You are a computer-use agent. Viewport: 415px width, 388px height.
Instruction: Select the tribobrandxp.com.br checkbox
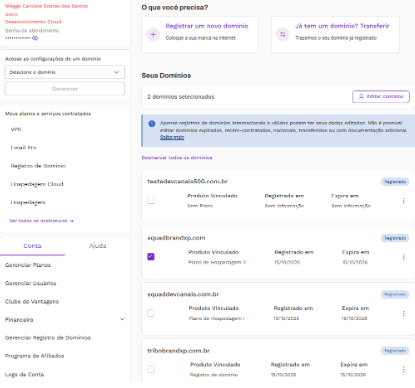tap(151, 369)
